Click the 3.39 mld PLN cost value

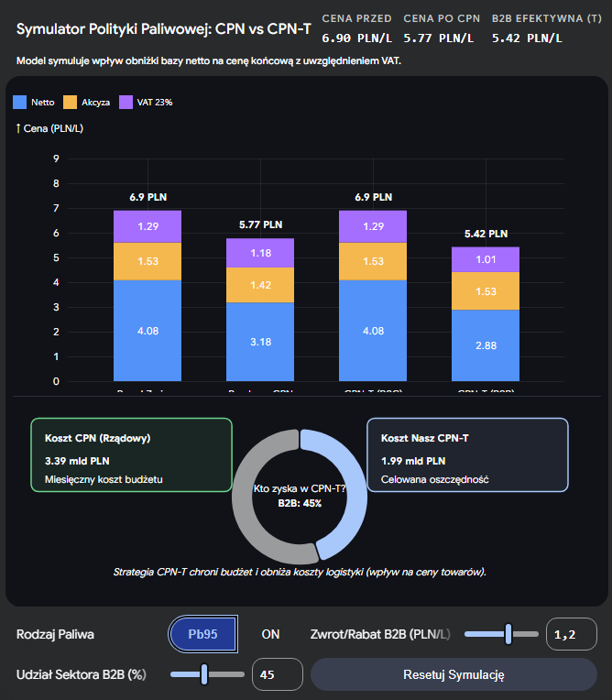[x=77, y=461]
